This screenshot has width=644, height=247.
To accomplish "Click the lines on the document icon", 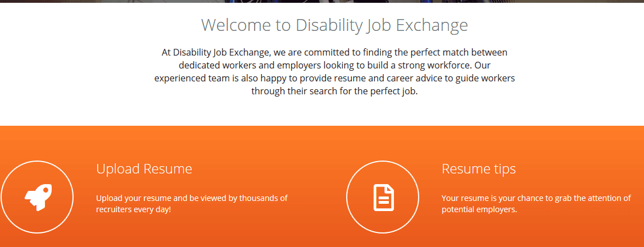I will [384, 200].
